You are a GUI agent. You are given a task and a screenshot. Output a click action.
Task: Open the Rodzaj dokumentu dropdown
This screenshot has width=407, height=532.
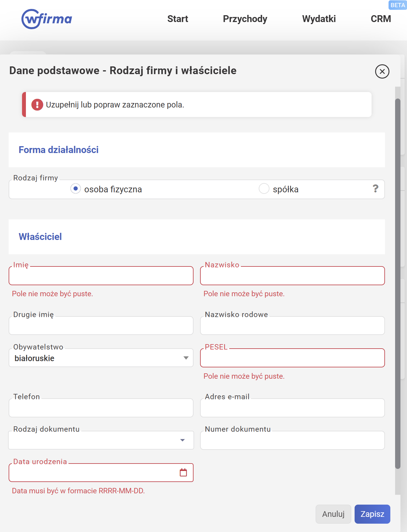[x=183, y=440]
